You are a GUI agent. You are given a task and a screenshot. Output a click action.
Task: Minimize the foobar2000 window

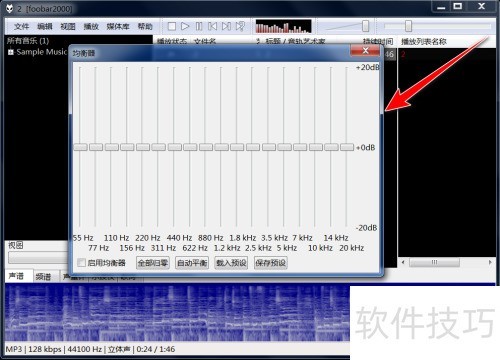tap(441, 7)
